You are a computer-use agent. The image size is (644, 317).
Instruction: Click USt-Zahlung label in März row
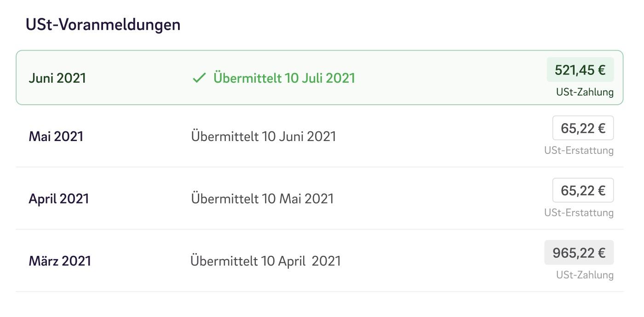[x=585, y=275]
